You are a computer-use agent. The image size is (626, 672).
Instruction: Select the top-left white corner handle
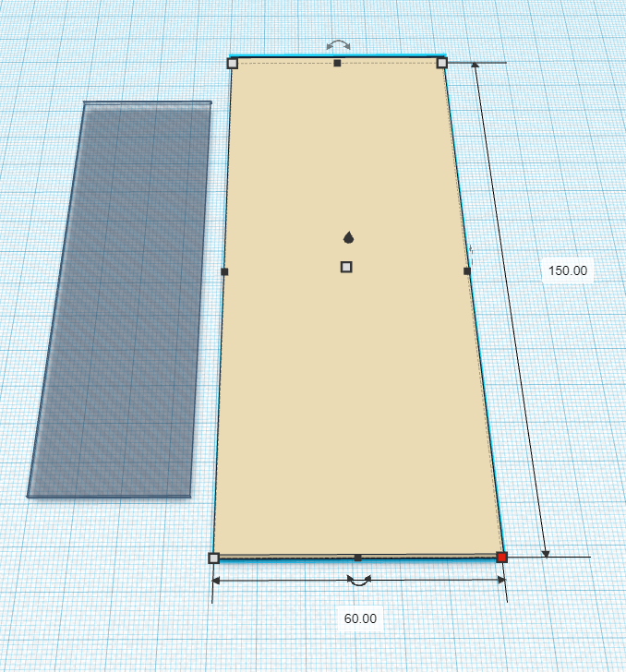coord(233,64)
